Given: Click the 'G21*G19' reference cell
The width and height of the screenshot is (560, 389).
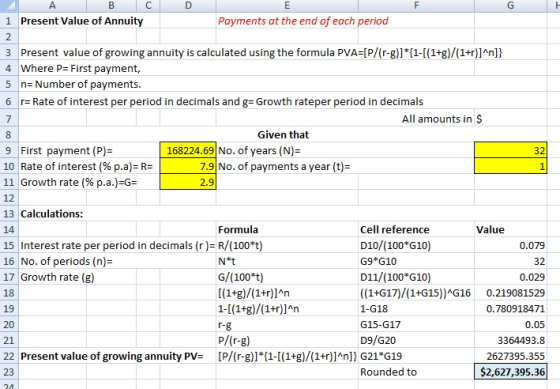Looking at the screenshot, I should click(381, 356).
